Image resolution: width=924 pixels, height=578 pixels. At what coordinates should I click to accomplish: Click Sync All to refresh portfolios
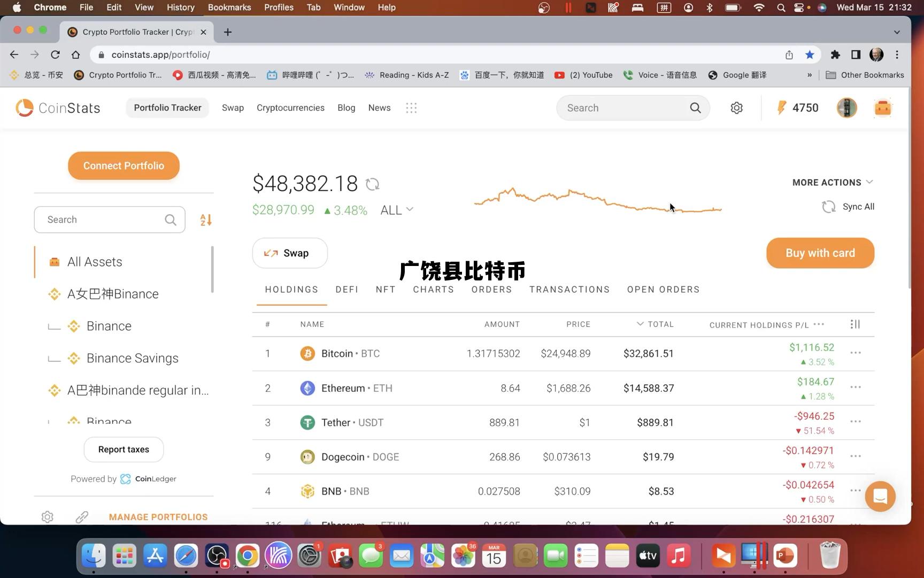848,207
